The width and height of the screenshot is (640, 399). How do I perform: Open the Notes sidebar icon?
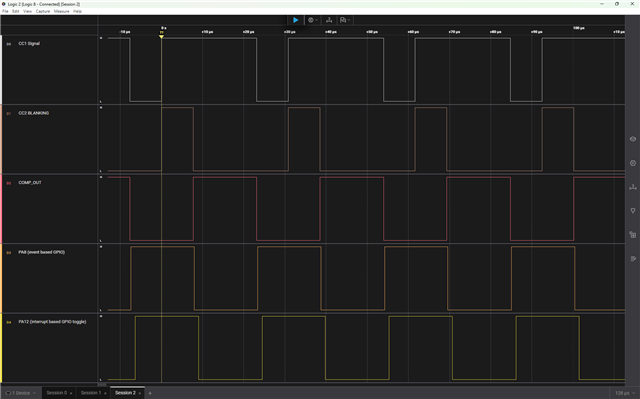[633, 259]
